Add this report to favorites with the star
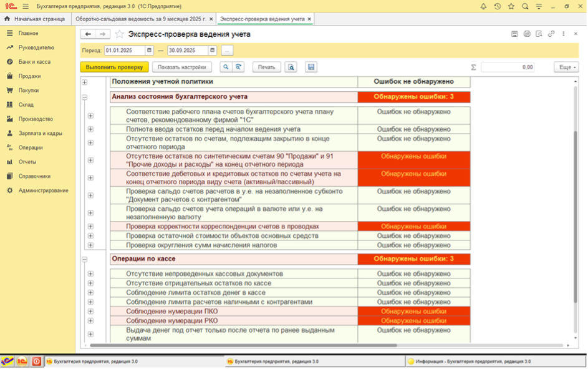 (120, 34)
